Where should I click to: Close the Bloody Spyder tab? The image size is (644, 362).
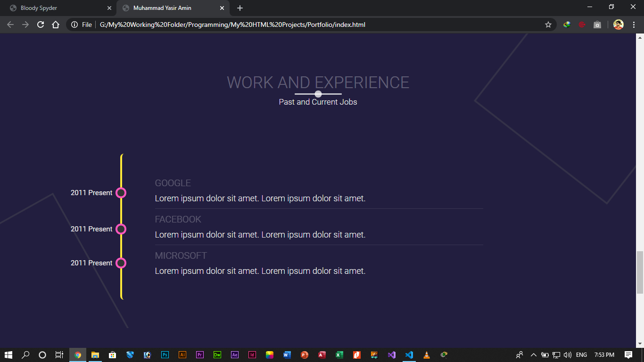109,8
